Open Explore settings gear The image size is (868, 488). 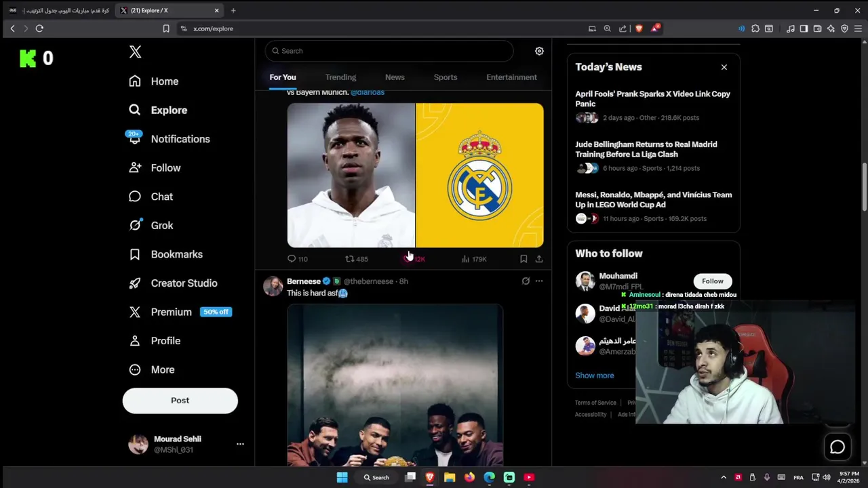pyautogui.click(x=539, y=51)
